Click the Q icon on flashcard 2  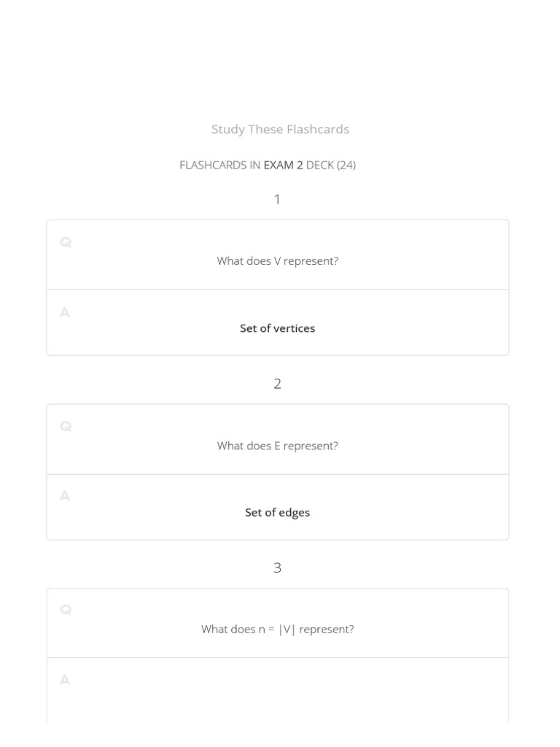(66, 426)
